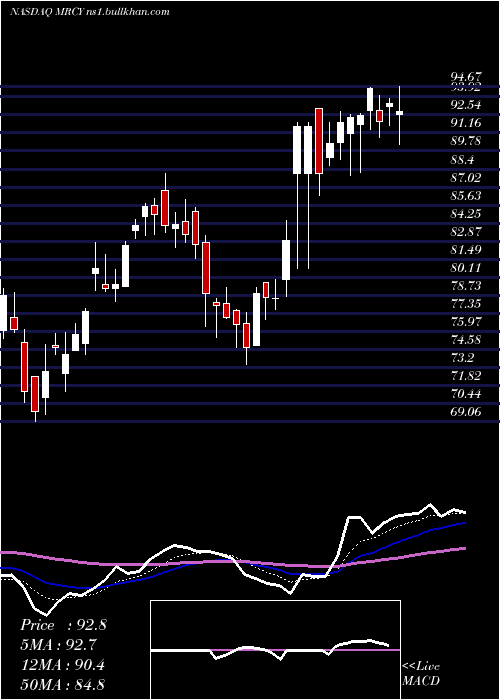The height and width of the screenshot is (700, 500).
Task: Click the 89.78 price axis label
Action: click(x=466, y=141)
